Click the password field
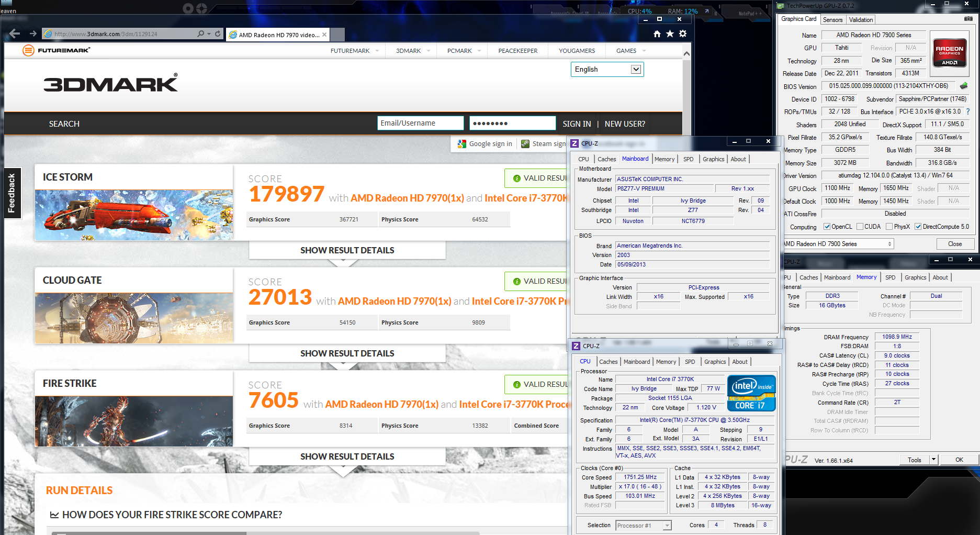Screen dimensions: 980x535 [x=512, y=123]
